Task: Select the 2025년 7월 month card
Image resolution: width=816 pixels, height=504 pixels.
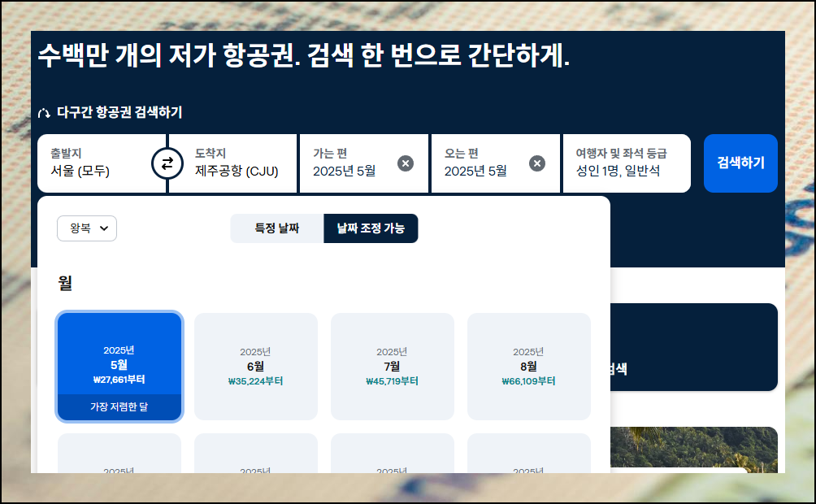Action: point(393,367)
